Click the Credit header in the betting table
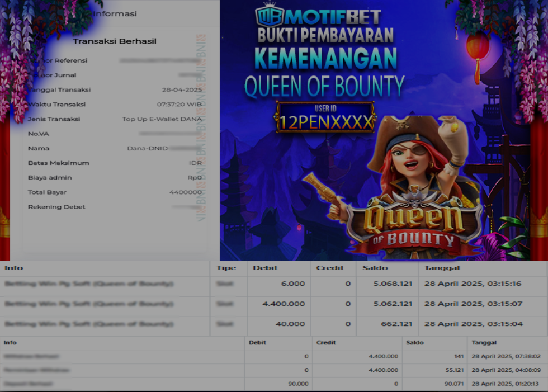The width and height of the screenshot is (548, 392). point(330,268)
